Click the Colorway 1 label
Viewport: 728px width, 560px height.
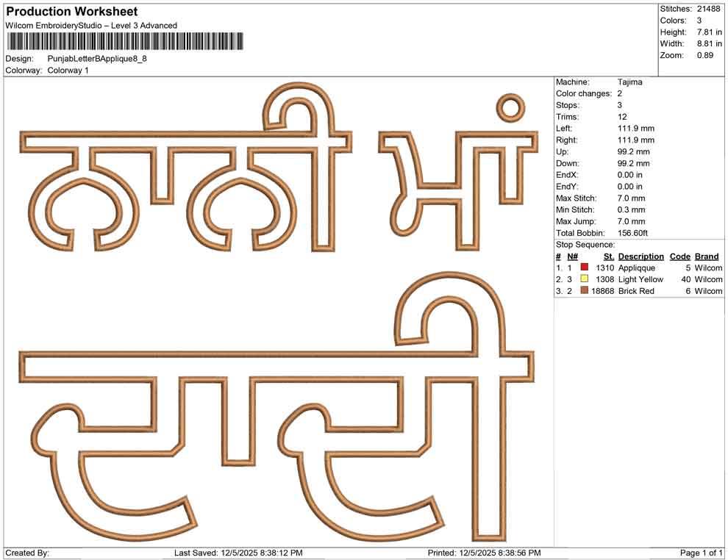[68, 69]
